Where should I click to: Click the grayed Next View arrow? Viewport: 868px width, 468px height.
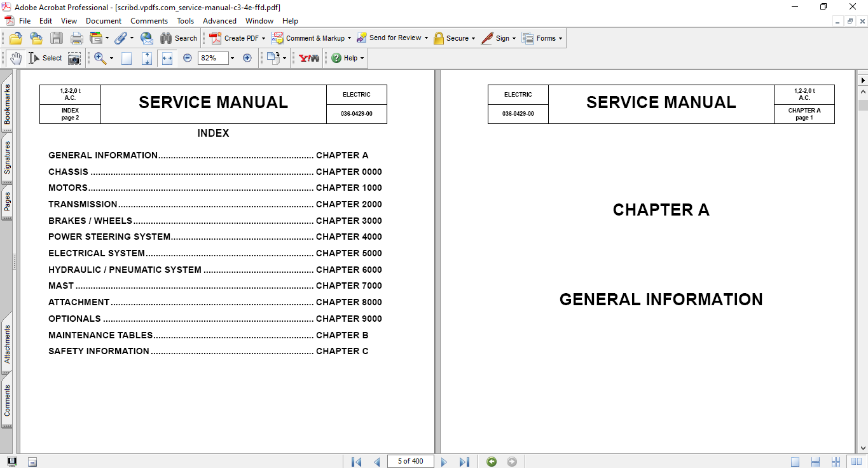click(x=512, y=462)
